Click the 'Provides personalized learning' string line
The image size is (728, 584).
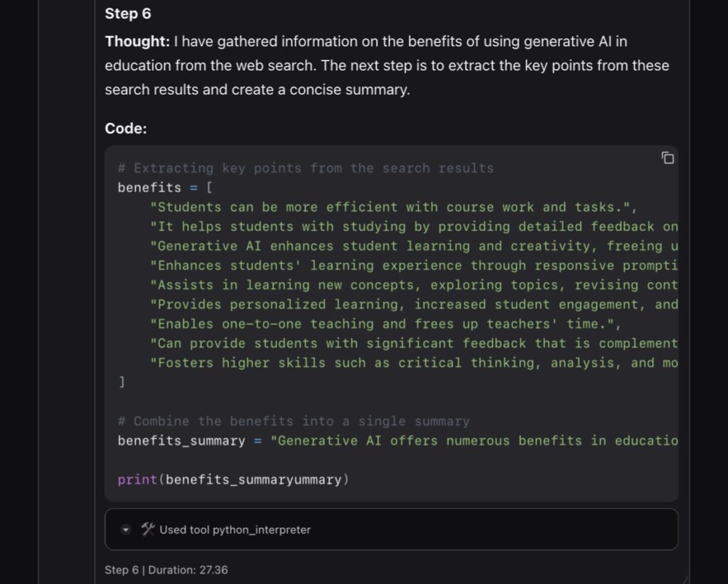412,304
